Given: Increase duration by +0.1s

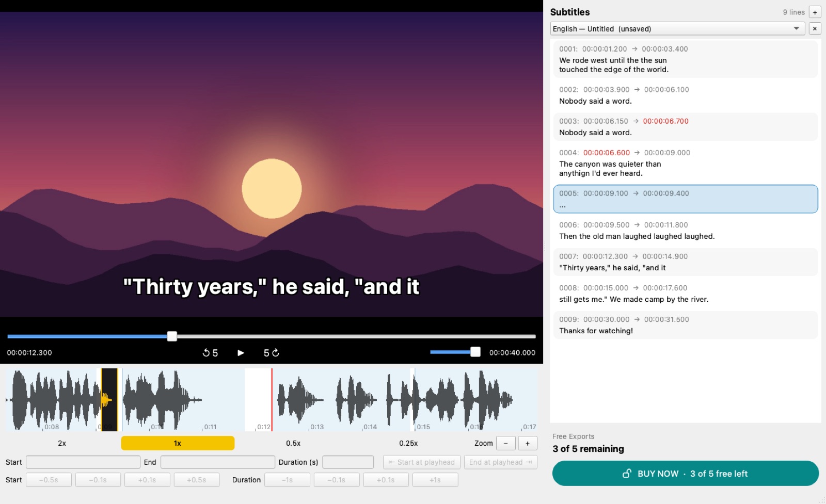Looking at the screenshot, I should point(386,480).
